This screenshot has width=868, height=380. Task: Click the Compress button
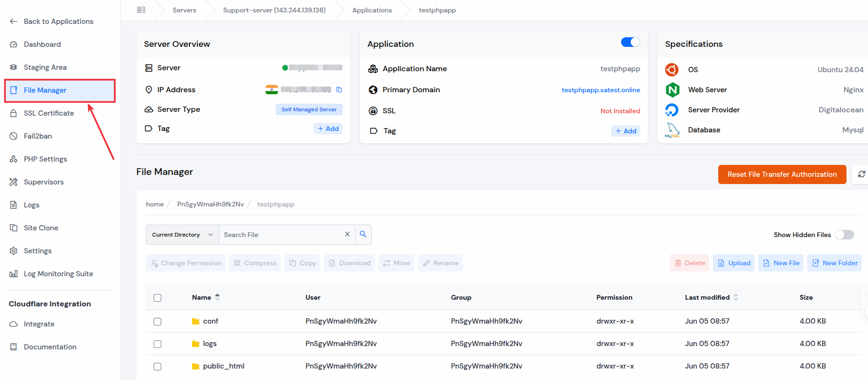click(255, 263)
